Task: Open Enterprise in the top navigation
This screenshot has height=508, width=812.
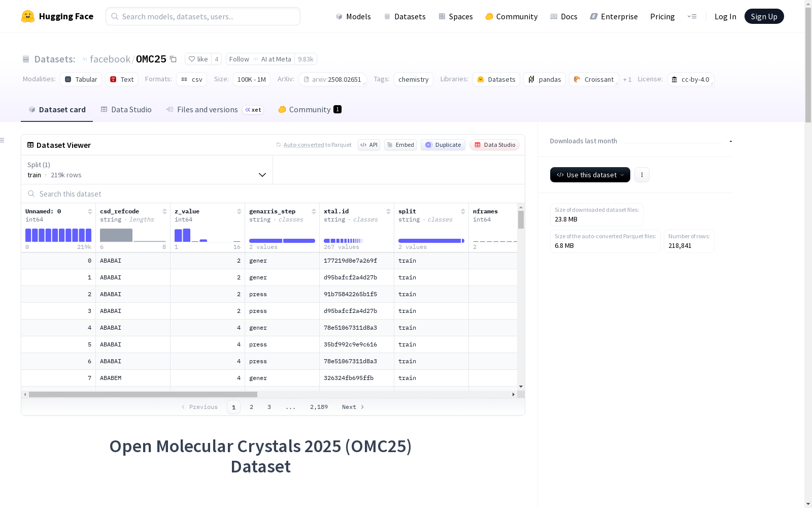Action: point(614,16)
